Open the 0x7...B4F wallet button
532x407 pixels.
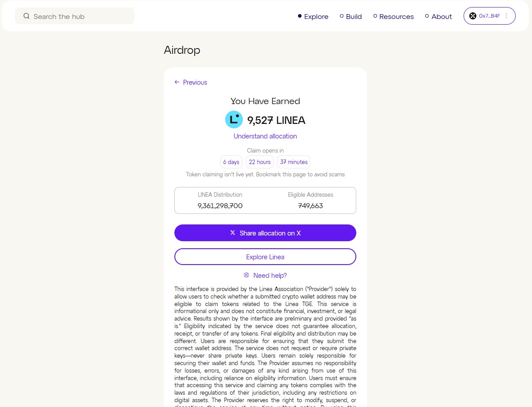point(489,16)
